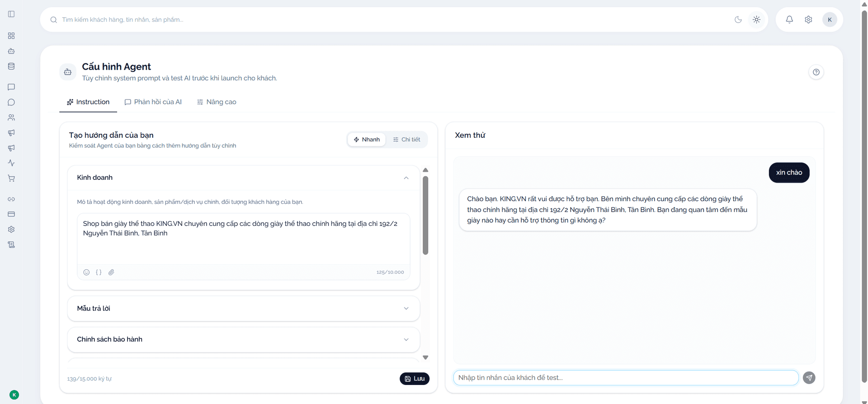The image size is (868, 404).
Task: Open the database icon in the sidebar
Action: point(11,66)
